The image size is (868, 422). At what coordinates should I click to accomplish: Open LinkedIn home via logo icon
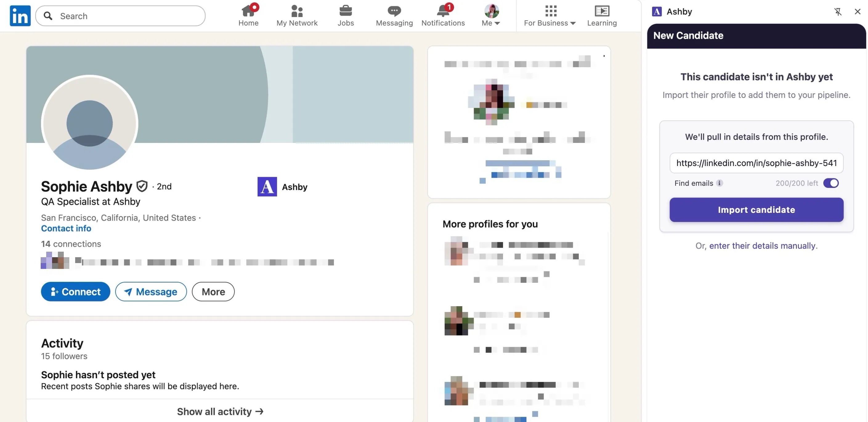[20, 15]
